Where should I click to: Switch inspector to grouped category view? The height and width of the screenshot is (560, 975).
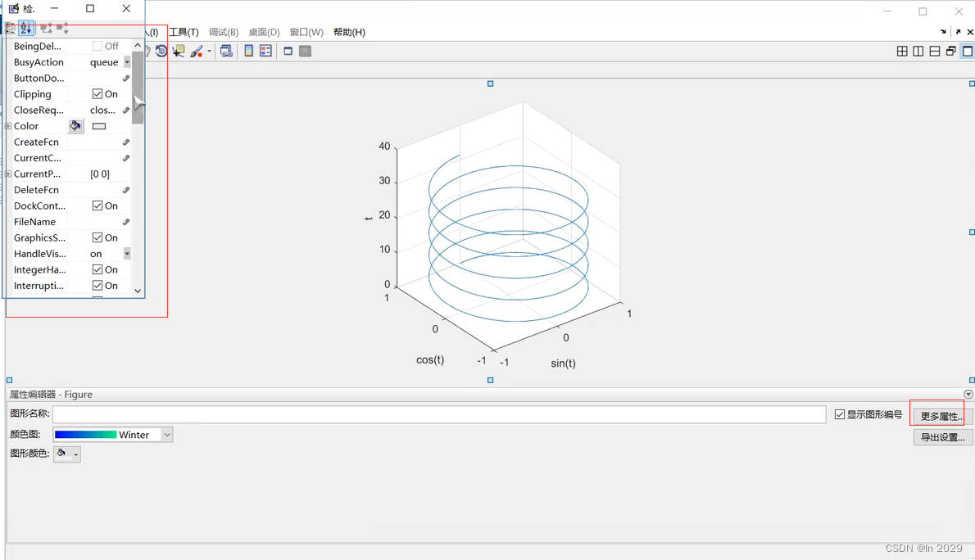[11, 28]
